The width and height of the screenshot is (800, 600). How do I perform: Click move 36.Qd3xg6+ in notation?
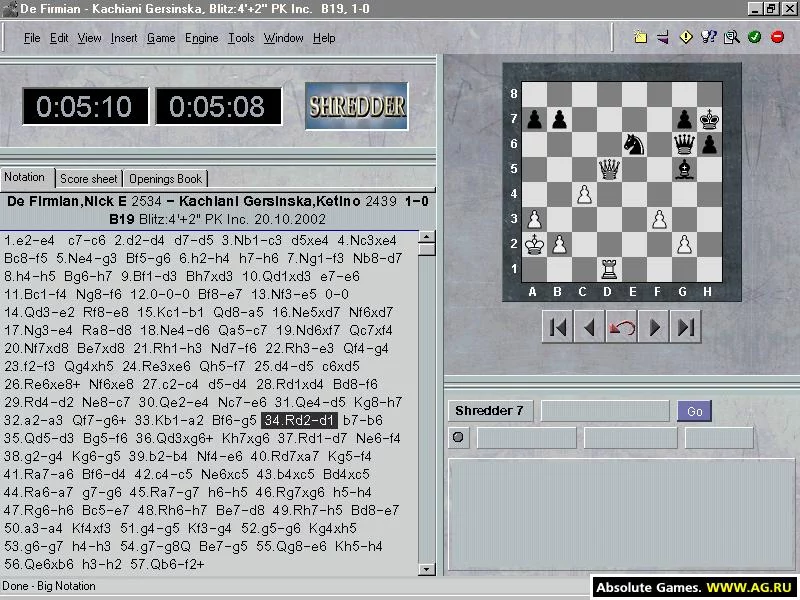(174, 438)
